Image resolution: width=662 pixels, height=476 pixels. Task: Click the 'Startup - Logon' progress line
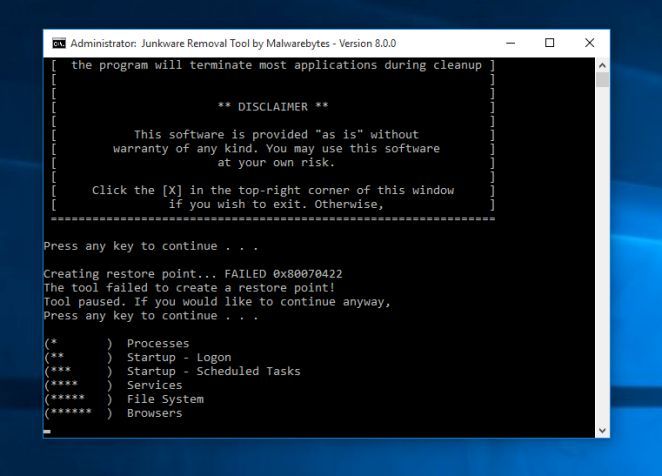pyautogui.click(x=138, y=357)
